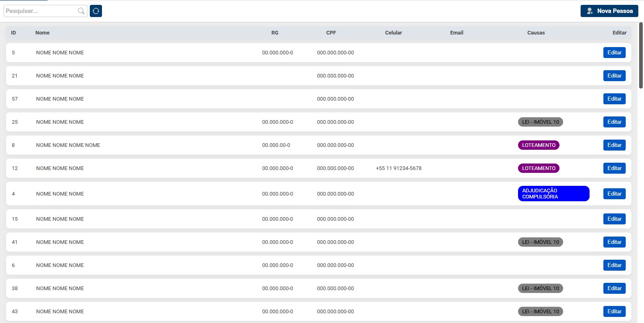Sort by the CPF column header
Viewport: 644px width, 323px height.
[331, 33]
